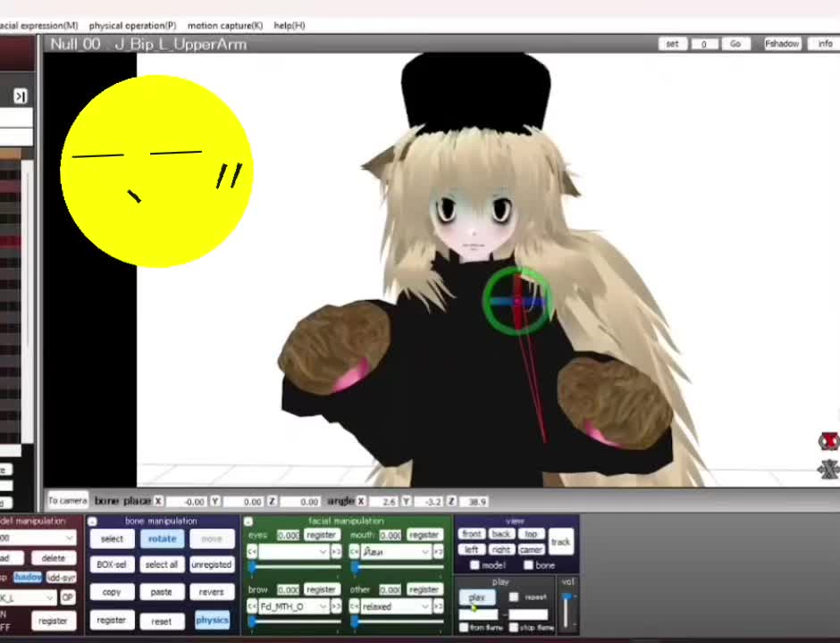840x643 pixels.
Task: Click the front view button
Action: coord(472,534)
